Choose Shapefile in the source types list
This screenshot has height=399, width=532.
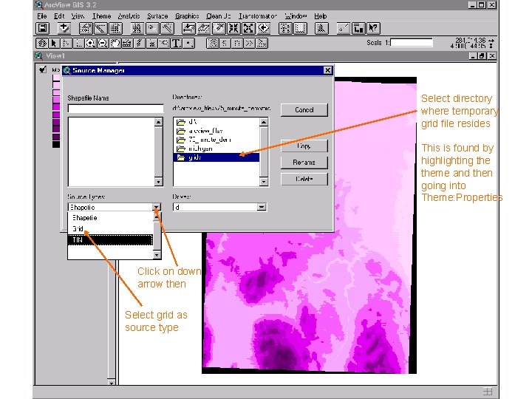(x=110, y=218)
